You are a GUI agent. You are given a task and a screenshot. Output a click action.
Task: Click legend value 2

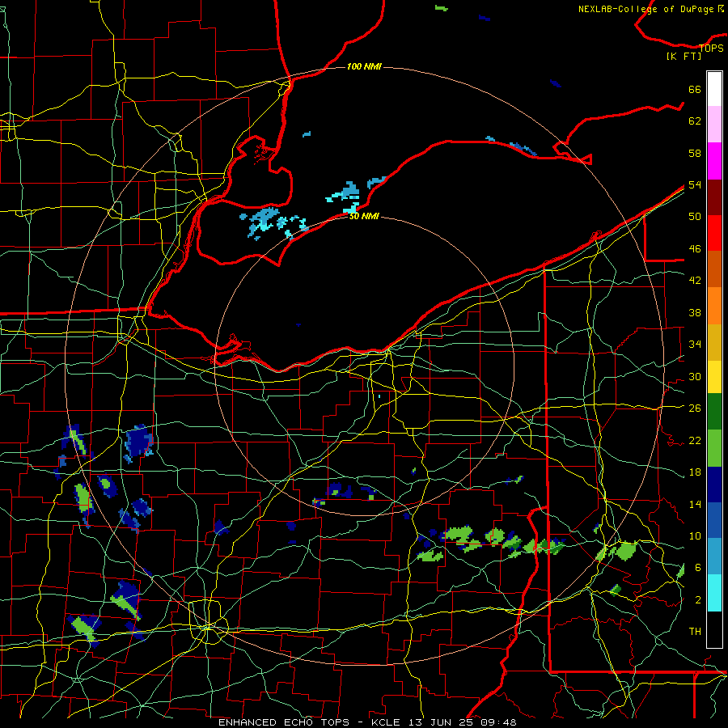point(697,599)
